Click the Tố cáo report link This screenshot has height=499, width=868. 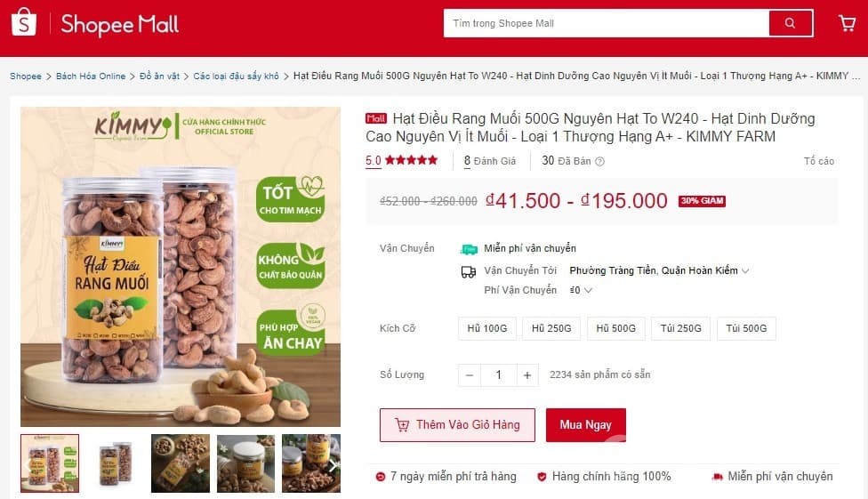pyautogui.click(x=819, y=161)
